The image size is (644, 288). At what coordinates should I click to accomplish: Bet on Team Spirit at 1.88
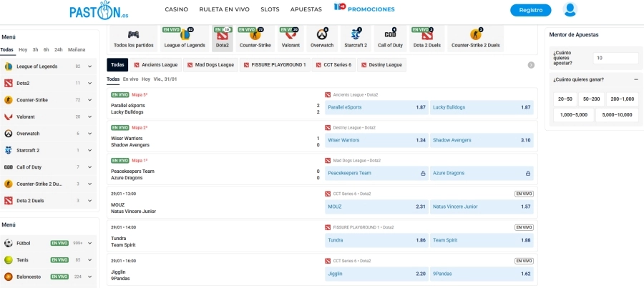482,240
